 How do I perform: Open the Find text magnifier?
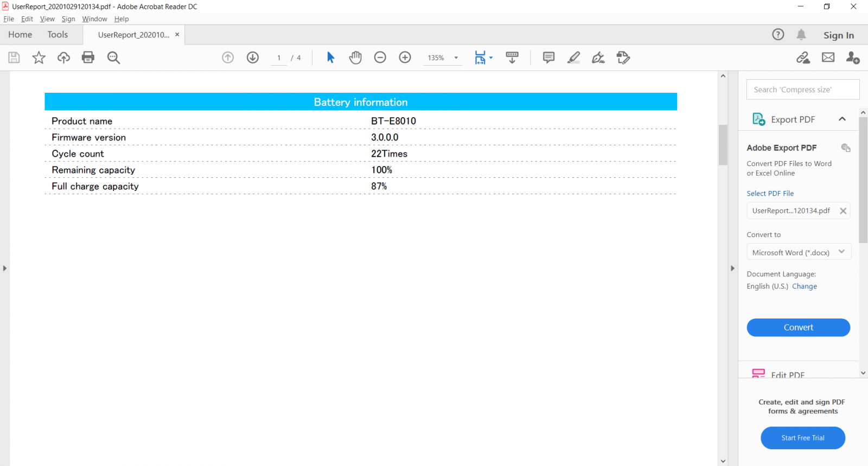113,58
